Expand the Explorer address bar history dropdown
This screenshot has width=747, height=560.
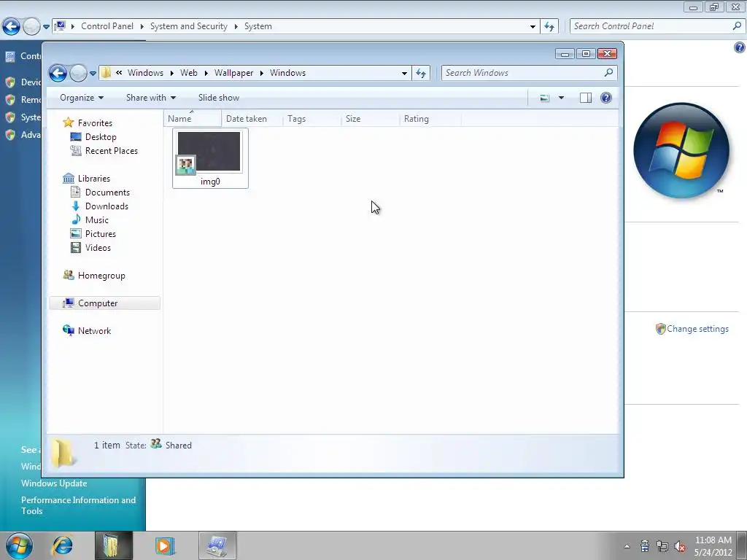tap(404, 74)
